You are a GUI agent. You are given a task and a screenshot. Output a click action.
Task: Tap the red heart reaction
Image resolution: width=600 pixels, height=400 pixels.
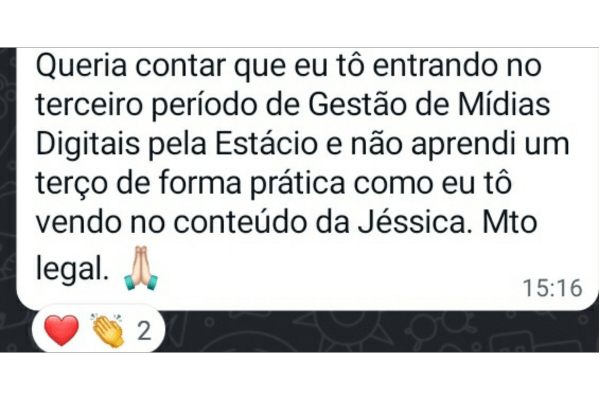pos(62,330)
